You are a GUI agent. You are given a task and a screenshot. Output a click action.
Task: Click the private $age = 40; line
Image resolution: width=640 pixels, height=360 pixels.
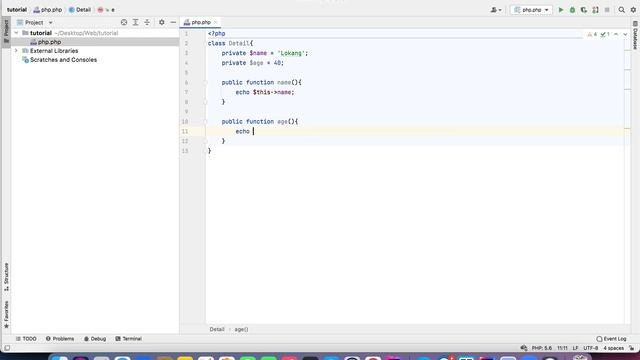(253, 63)
